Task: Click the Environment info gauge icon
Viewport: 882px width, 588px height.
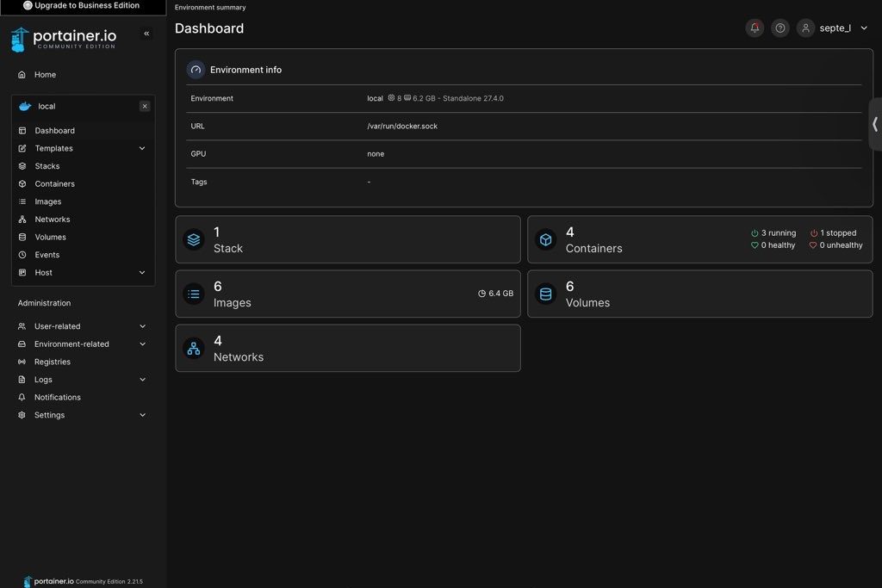Action: click(x=196, y=70)
